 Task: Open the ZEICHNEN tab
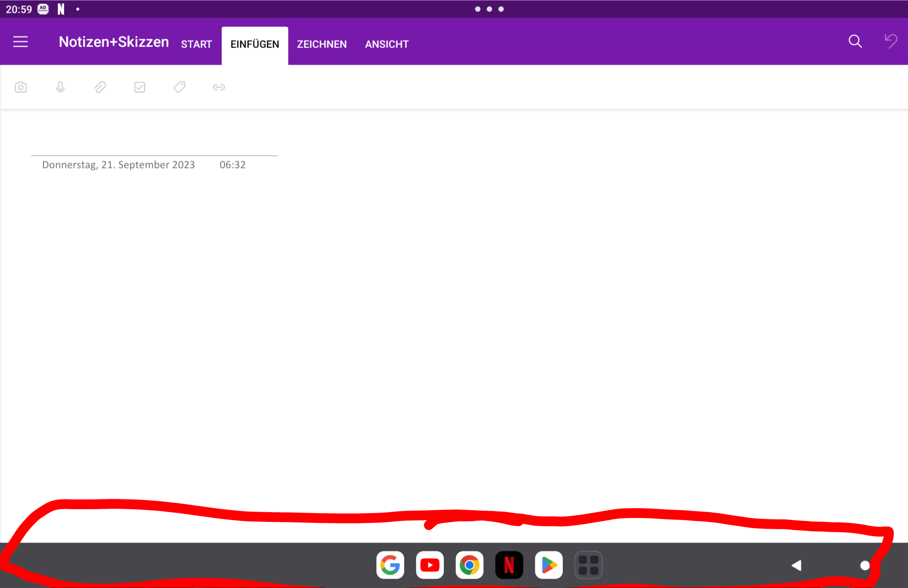pos(322,45)
